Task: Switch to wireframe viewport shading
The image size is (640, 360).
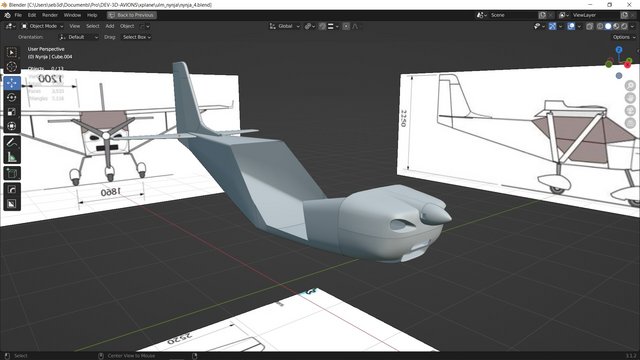Action: (600, 26)
